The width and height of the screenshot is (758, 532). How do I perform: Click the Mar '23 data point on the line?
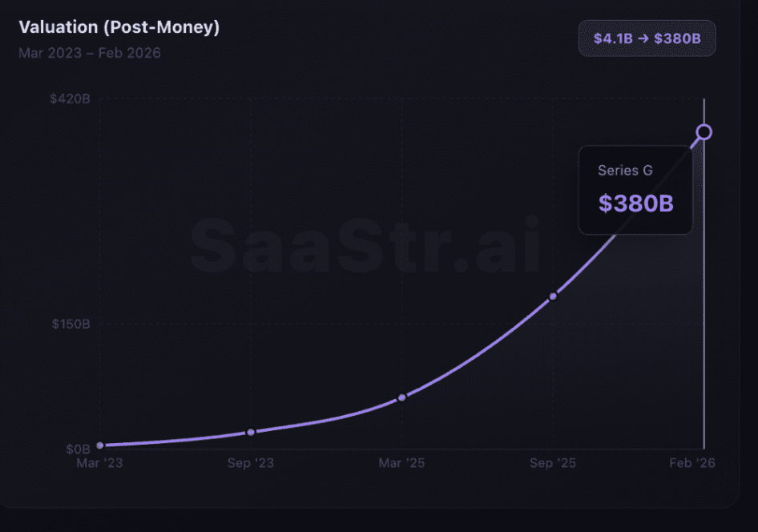[x=100, y=445]
